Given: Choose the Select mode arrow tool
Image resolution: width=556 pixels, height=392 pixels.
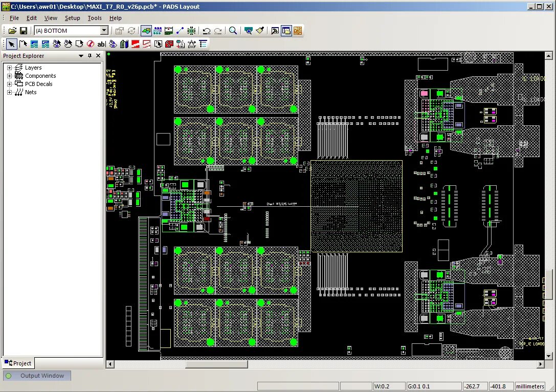Looking at the screenshot, I should (x=12, y=44).
